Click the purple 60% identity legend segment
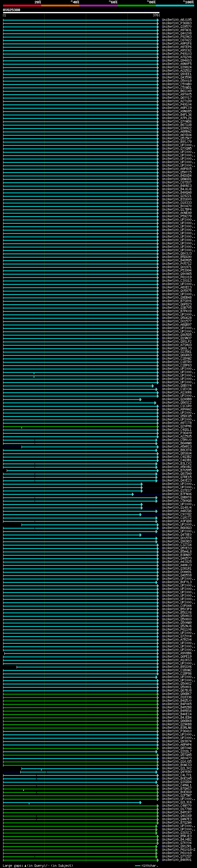 point(99,6)
